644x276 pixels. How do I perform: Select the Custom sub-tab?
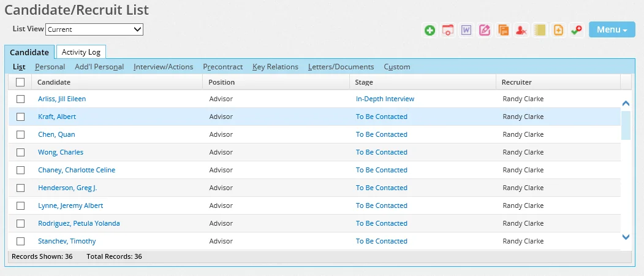coord(397,67)
